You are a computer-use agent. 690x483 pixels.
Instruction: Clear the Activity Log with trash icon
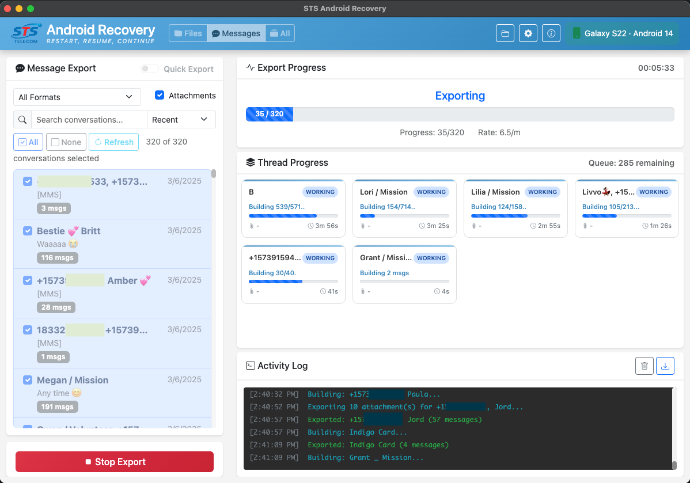645,366
